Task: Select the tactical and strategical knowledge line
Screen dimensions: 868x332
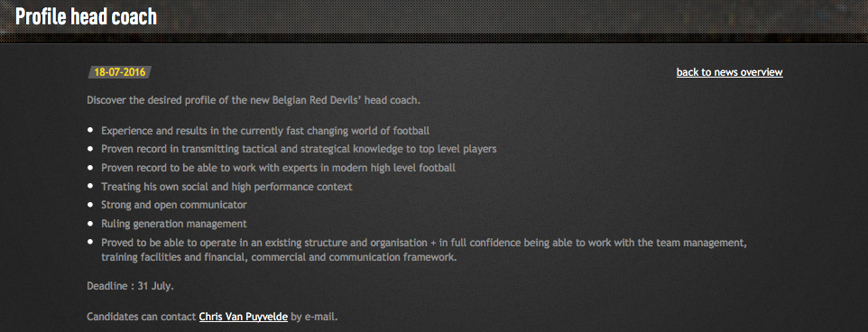Action: tap(299, 149)
